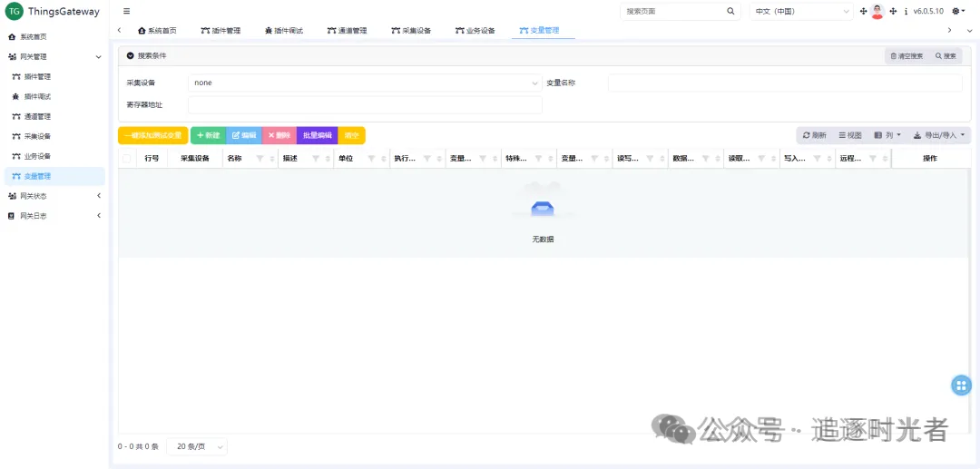
Task: Switch to the 插件调试 tab
Action: [x=284, y=30]
